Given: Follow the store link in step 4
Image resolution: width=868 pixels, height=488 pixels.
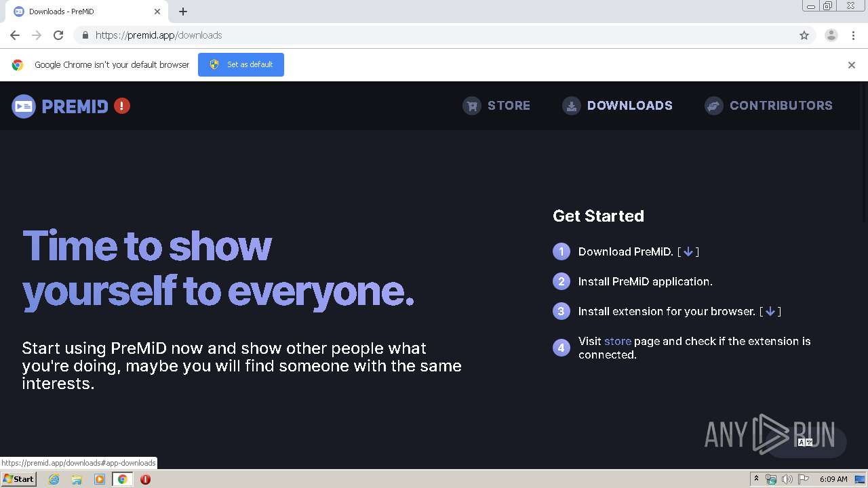Looking at the screenshot, I should (x=618, y=341).
